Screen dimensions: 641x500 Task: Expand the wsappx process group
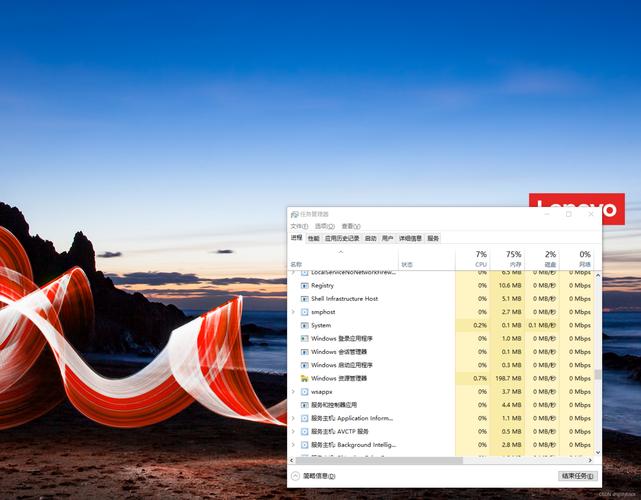pos(293,392)
